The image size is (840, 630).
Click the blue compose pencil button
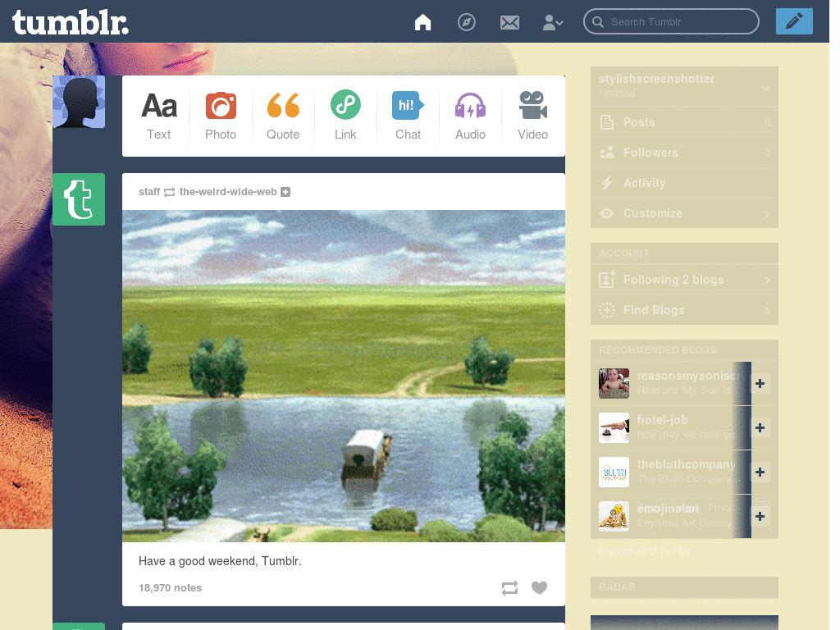794,21
